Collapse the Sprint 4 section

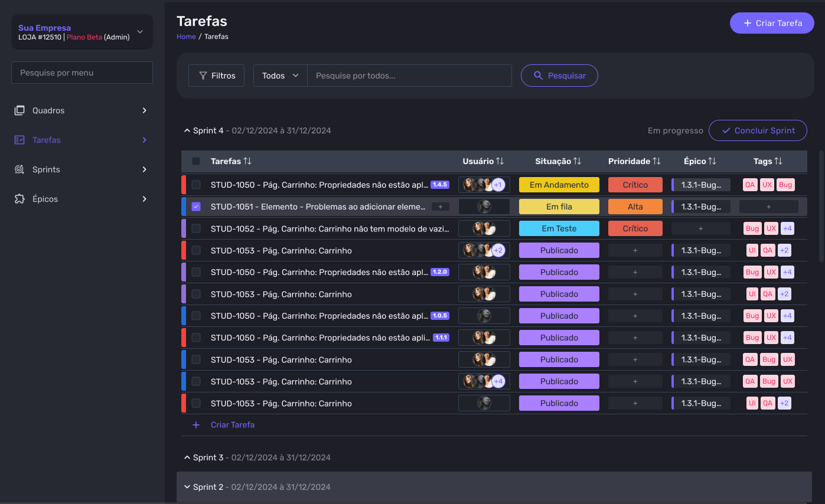click(x=187, y=130)
